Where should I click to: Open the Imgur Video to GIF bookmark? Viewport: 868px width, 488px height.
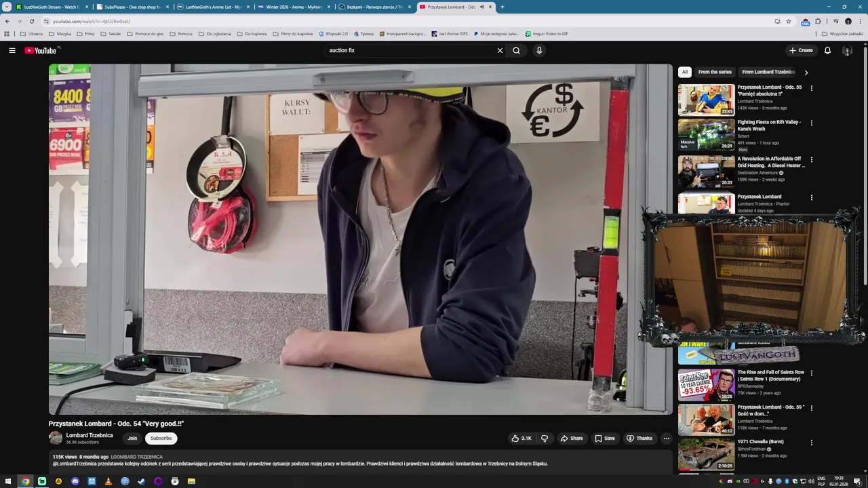(x=547, y=34)
